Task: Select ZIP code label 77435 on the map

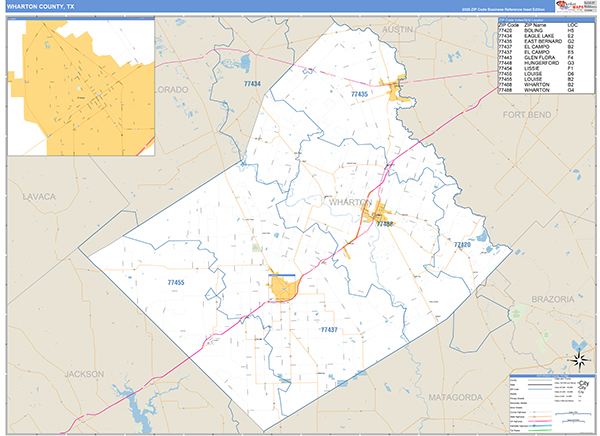Action: (x=359, y=94)
